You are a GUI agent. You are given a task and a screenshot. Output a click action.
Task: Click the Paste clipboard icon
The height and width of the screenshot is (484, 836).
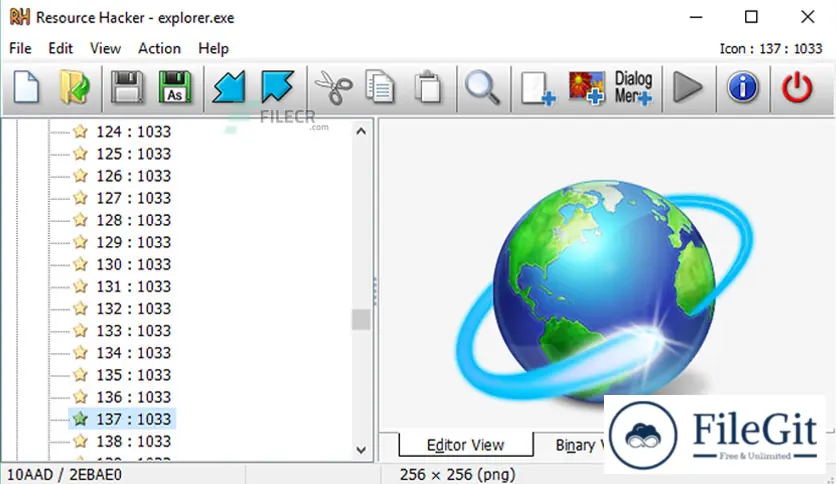point(428,87)
